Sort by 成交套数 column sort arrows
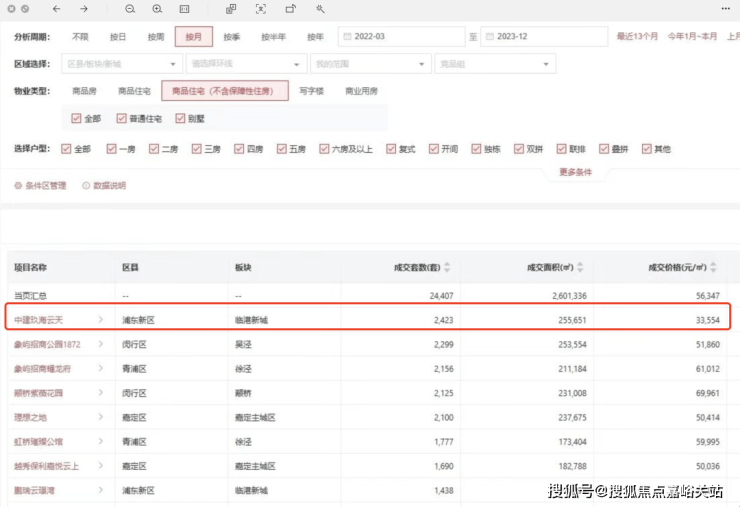The height and width of the screenshot is (507, 740). [x=447, y=268]
